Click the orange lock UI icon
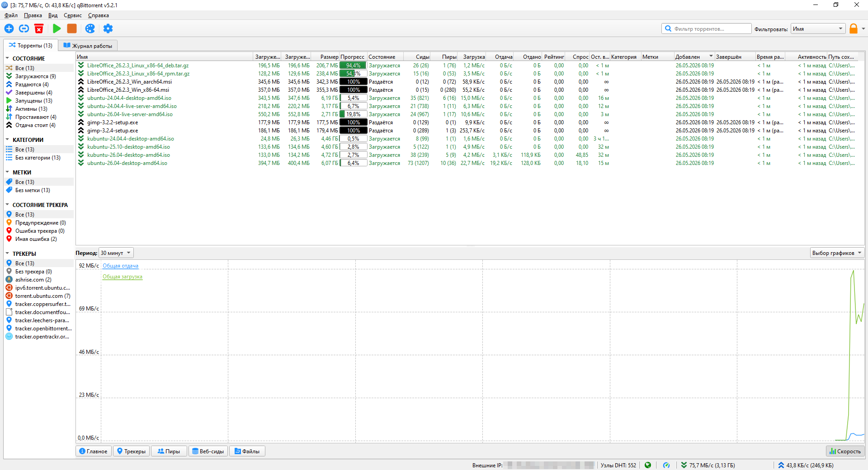The height and width of the screenshot is (470, 868). coord(854,28)
